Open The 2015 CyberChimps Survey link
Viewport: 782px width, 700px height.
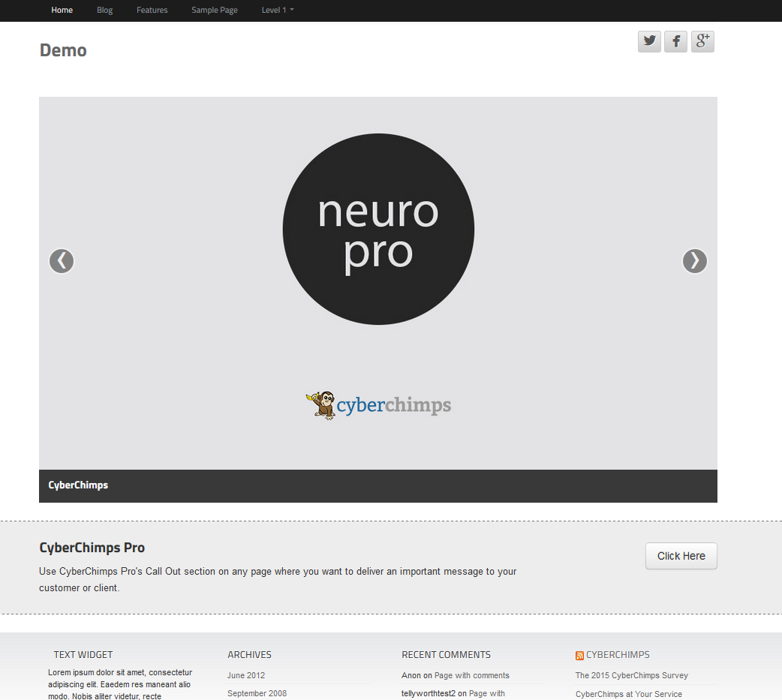(x=631, y=675)
